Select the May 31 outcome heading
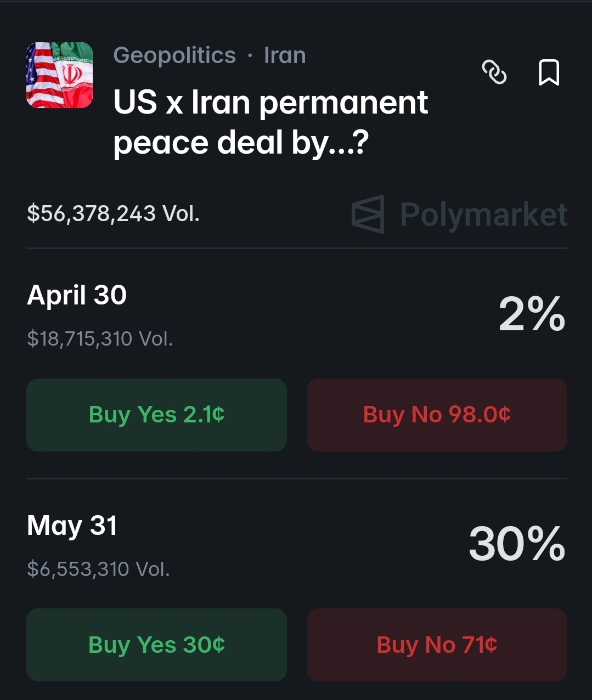 [72, 526]
